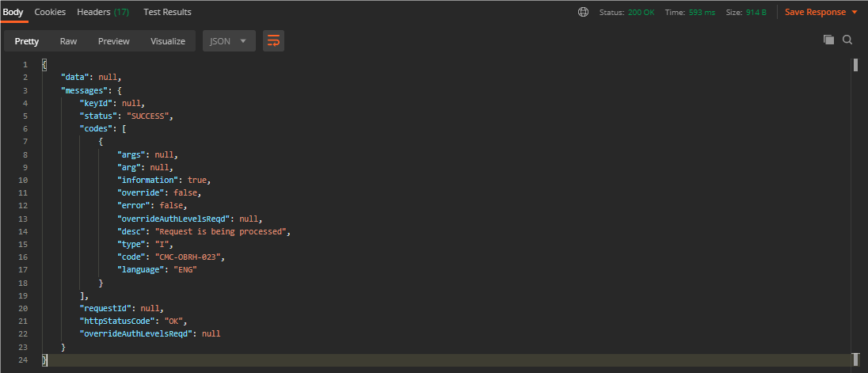
Task: Toggle the wrap lines icon
Action: [x=273, y=41]
